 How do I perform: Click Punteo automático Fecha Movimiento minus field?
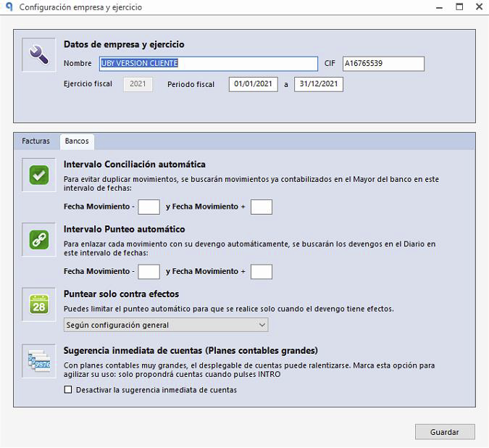(x=149, y=271)
